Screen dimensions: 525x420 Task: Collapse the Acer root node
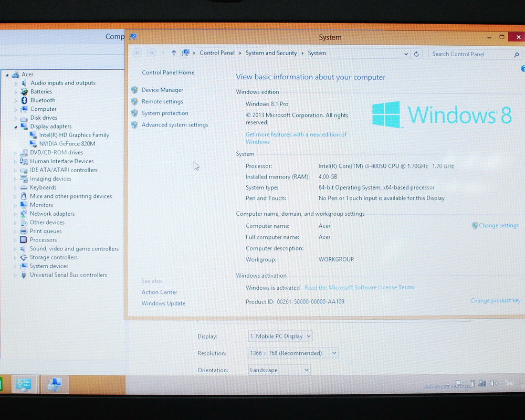click(x=7, y=75)
